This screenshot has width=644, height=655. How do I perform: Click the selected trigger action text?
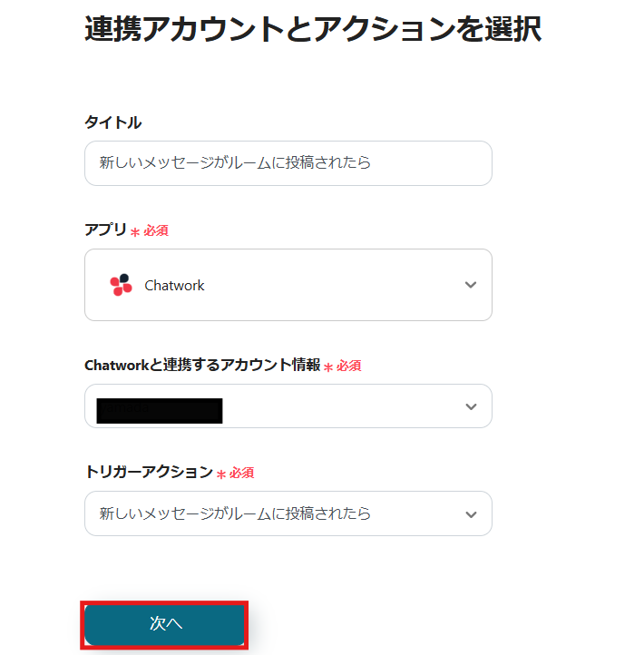pyautogui.click(x=235, y=513)
